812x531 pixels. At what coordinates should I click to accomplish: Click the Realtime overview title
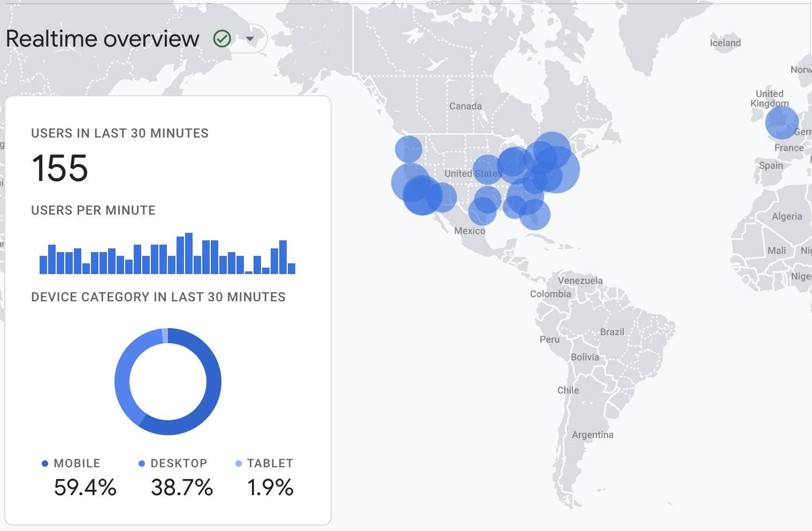click(x=102, y=39)
